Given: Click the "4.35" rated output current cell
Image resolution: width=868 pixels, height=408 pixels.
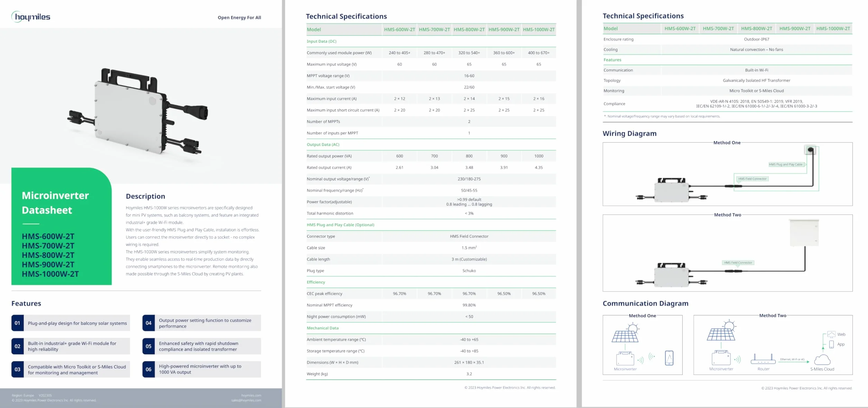Looking at the screenshot, I should tap(538, 167).
